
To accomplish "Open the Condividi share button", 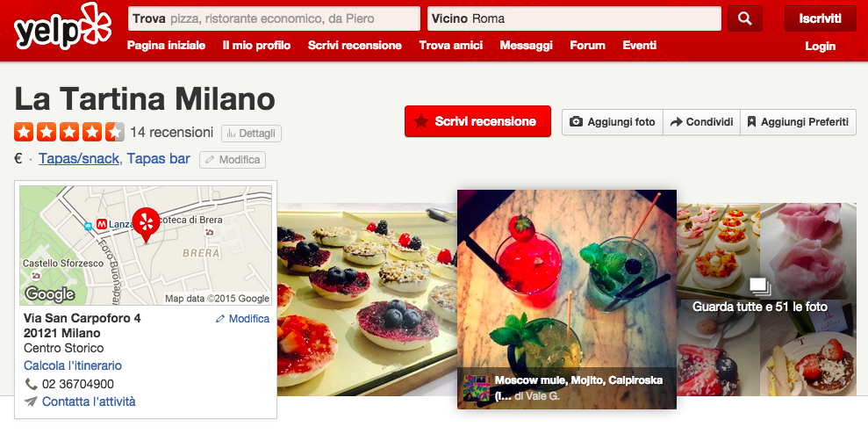I will [x=701, y=122].
